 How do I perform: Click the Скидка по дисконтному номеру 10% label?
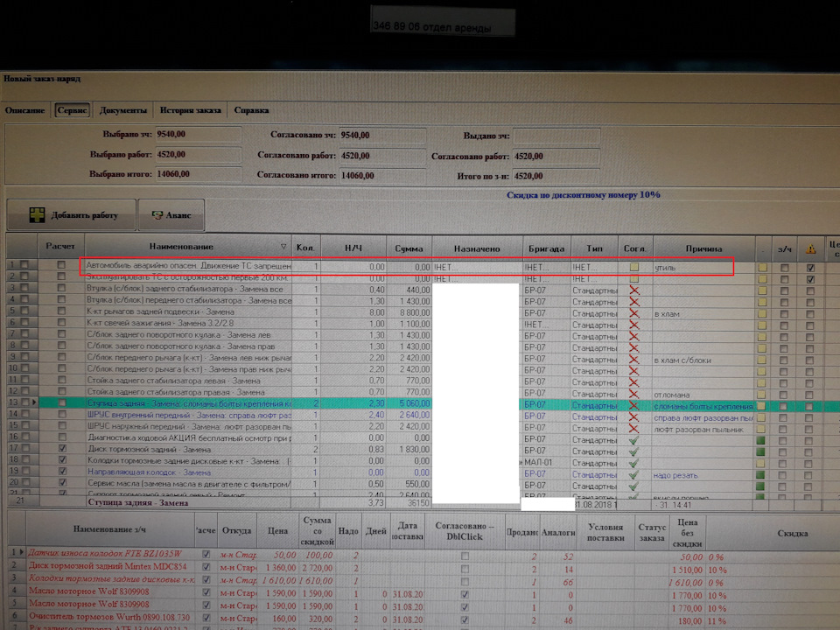point(584,195)
